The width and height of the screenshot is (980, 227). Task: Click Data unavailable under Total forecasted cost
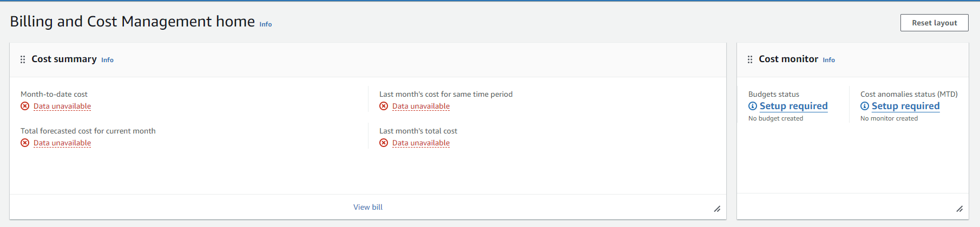tap(62, 143)
